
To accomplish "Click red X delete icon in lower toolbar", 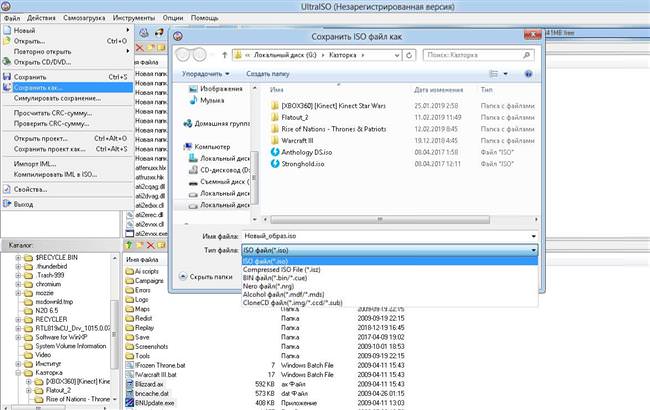I will [x=150, y=245].
